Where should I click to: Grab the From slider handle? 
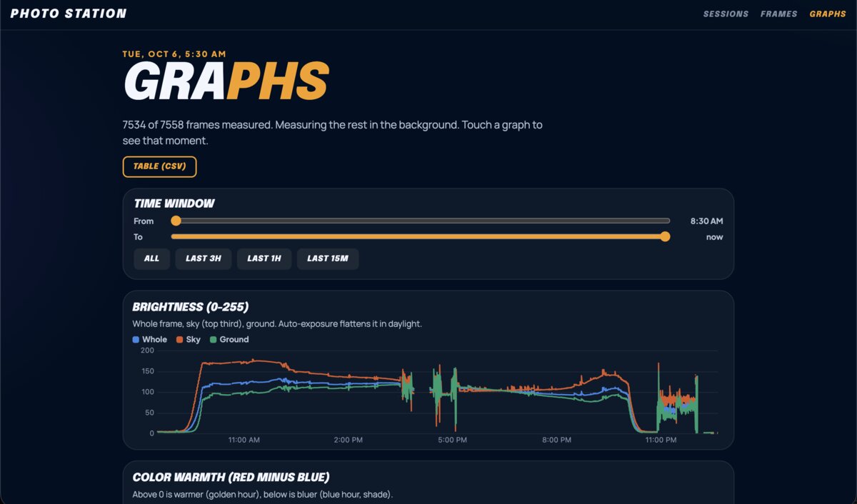pos(176,221)
